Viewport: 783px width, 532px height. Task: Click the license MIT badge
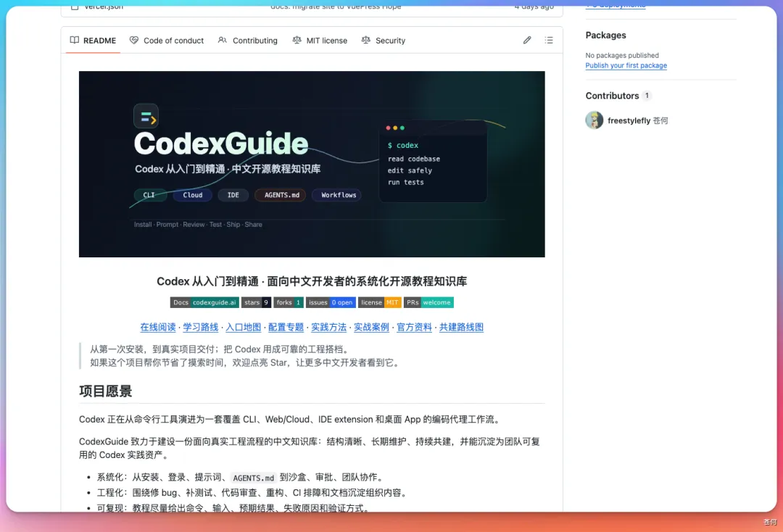[379, 302]
